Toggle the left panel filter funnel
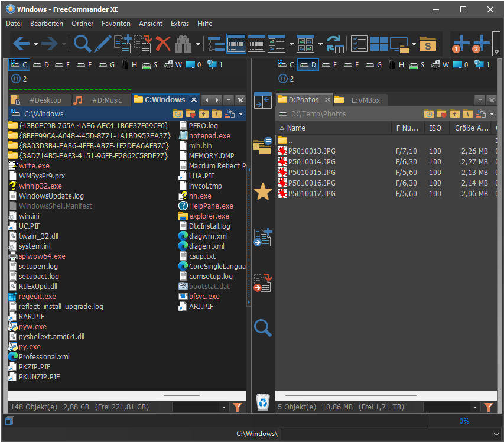Screen dimensions: 504x442 238,407
